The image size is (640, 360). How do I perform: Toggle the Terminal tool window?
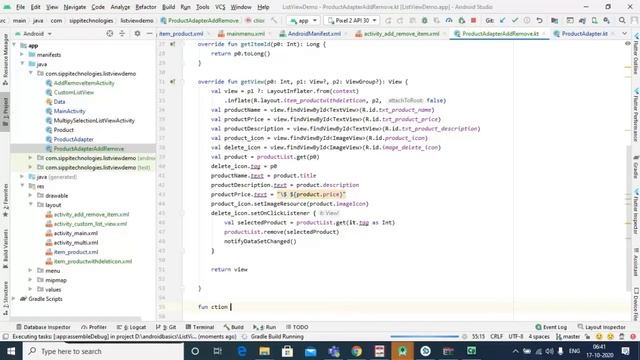[x=200, y=327]
